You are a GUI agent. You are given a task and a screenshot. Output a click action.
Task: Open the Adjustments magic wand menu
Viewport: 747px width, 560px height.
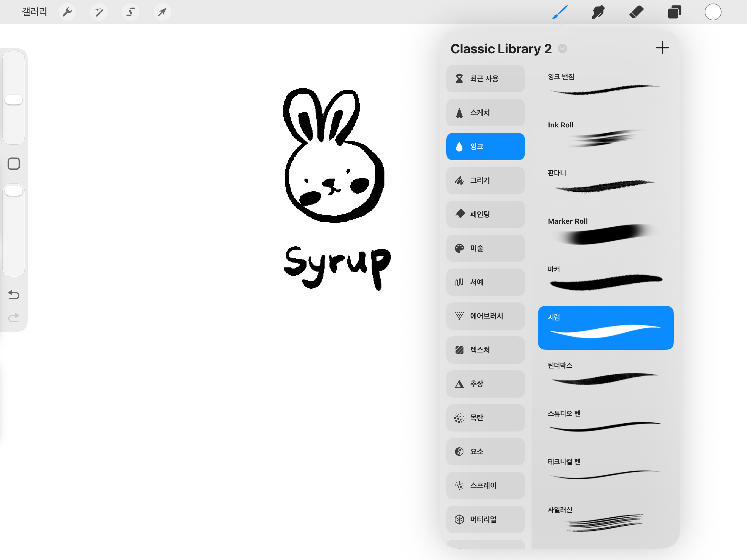pos(99,12)
